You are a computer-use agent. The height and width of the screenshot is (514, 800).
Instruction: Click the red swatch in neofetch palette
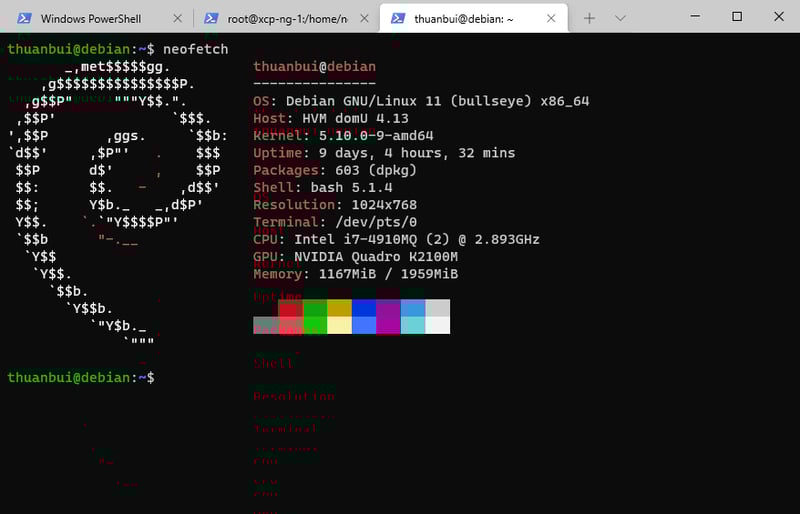pyautogui.click(x=290, y=308)
